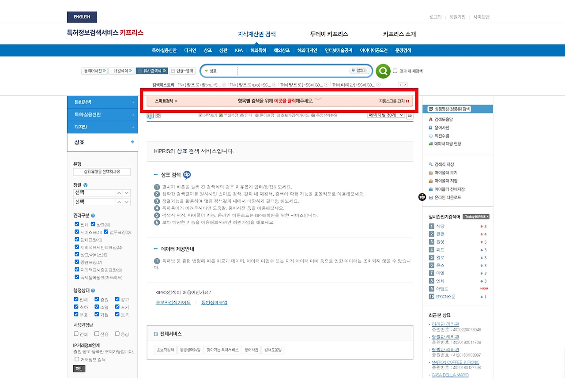
Task: Click 회원가입 link
Action: 457,17
